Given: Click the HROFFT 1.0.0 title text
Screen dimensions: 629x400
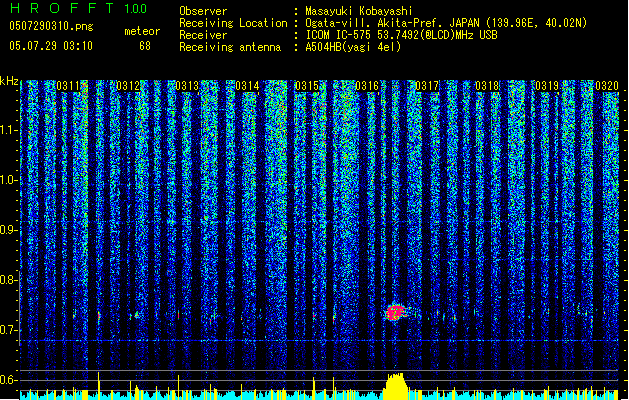Looking at the screenshot, I should [79, 8].
